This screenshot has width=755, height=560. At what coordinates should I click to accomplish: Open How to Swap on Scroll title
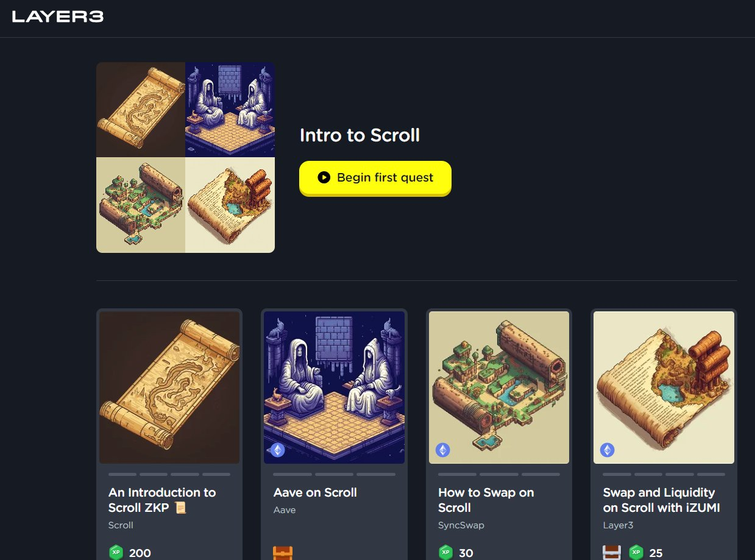coord(486,500)
